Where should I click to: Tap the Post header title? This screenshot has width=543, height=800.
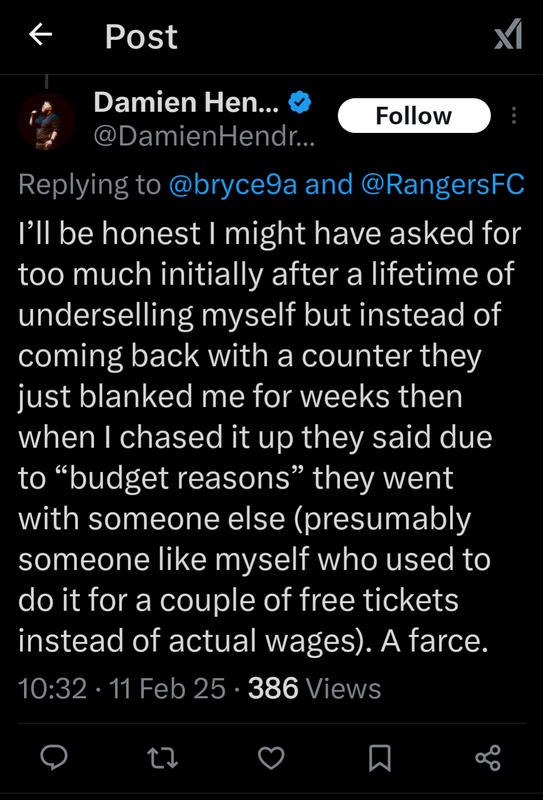pyautogui.click(x=141, y=36)
